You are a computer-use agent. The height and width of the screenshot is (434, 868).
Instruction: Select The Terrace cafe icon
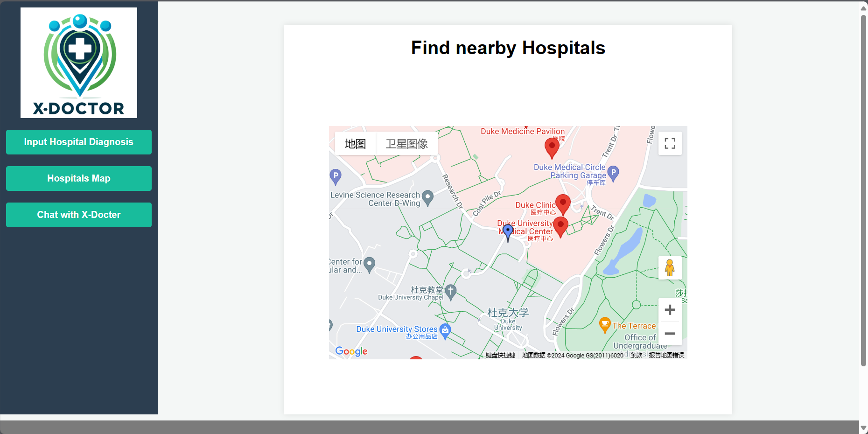pos(605,325)
